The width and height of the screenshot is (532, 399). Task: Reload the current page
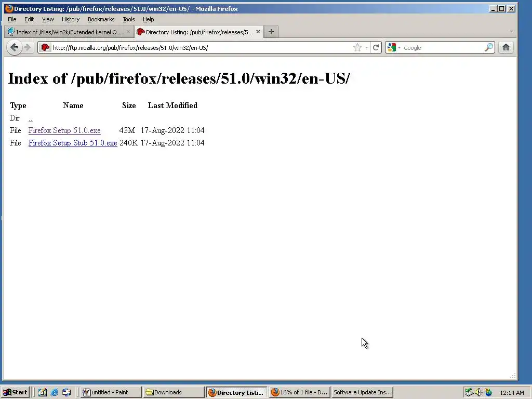tap(376, 47)
